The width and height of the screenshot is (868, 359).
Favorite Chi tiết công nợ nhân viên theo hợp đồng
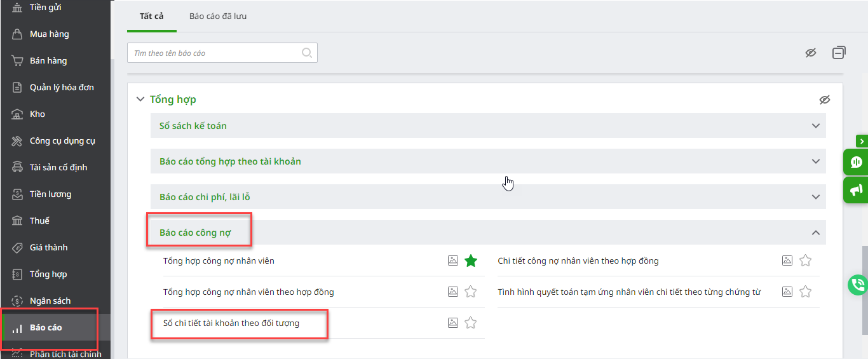[805, 261]
